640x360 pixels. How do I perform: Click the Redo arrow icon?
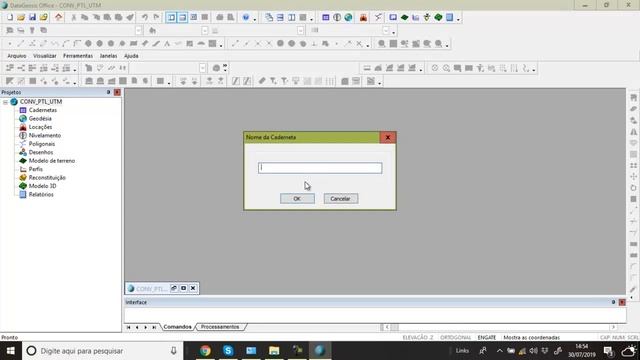click(156, 17)
